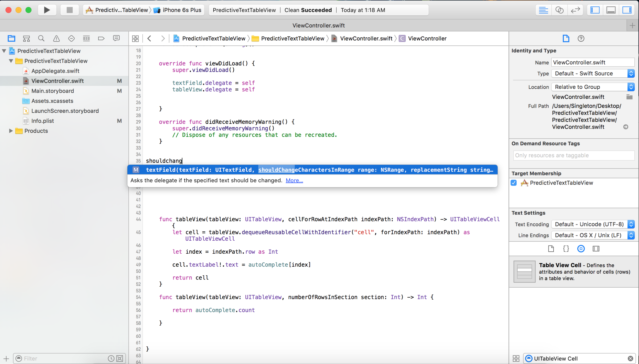Clear the UITableView Cell library filter
Screen dimensions: 639x364
630,358
